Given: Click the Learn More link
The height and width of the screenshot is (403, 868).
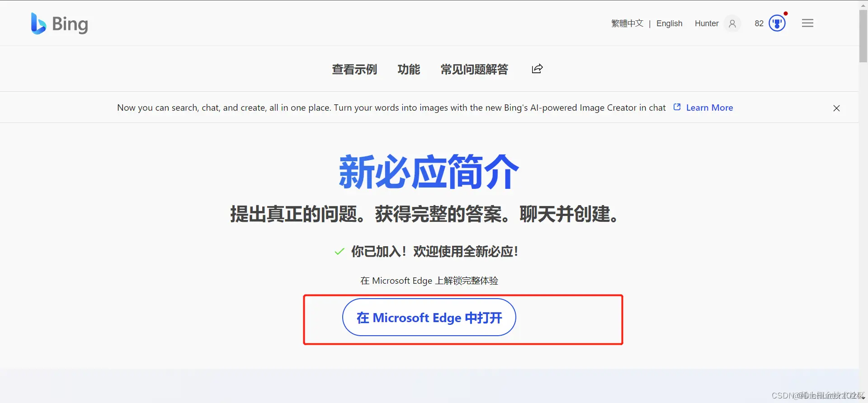Looking at the screenshot, I should (709, 108).
